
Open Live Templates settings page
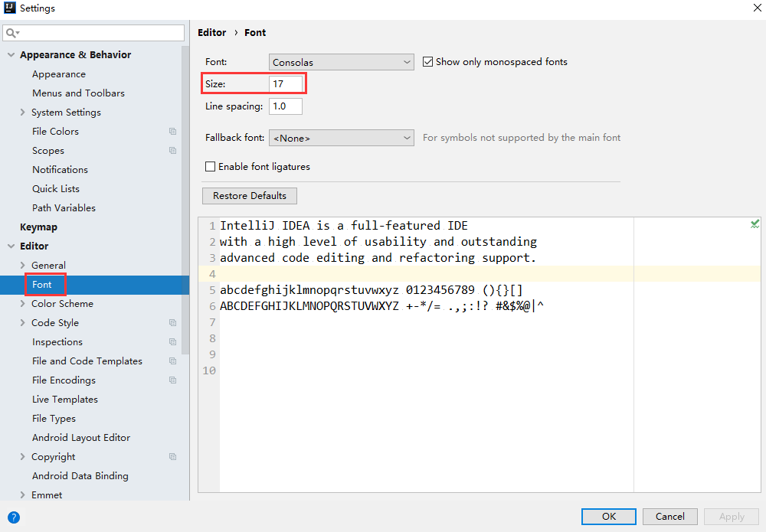pyautogui.click(x=65, y=400)
